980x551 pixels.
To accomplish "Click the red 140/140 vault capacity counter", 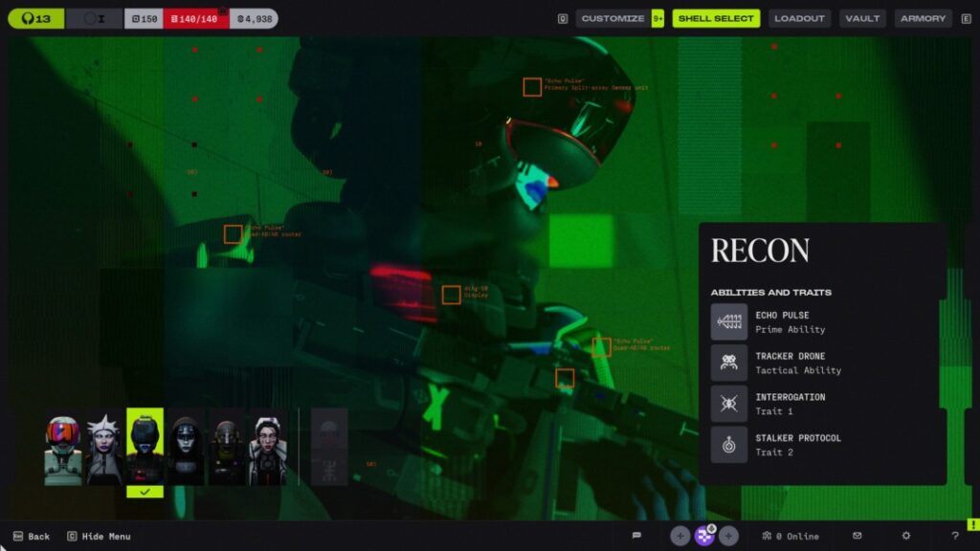I will tap(196, 19).
